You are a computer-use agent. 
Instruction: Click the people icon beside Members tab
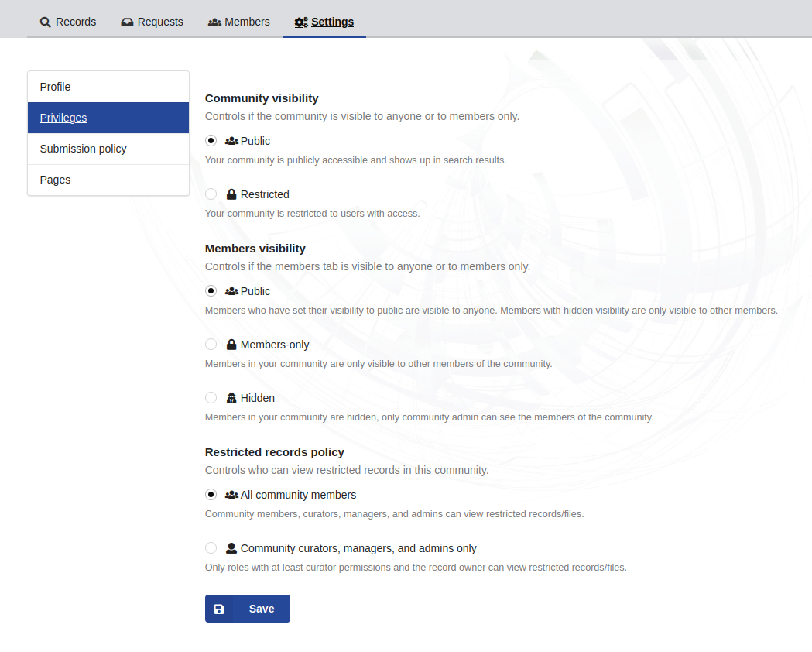[x=214, y=22]
